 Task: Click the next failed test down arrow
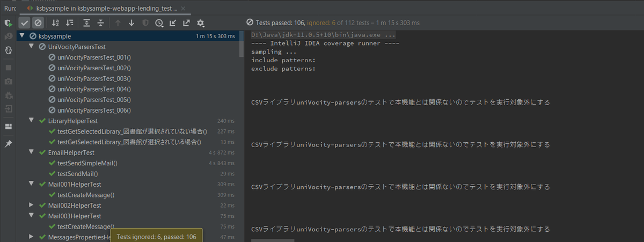[131, 23]
